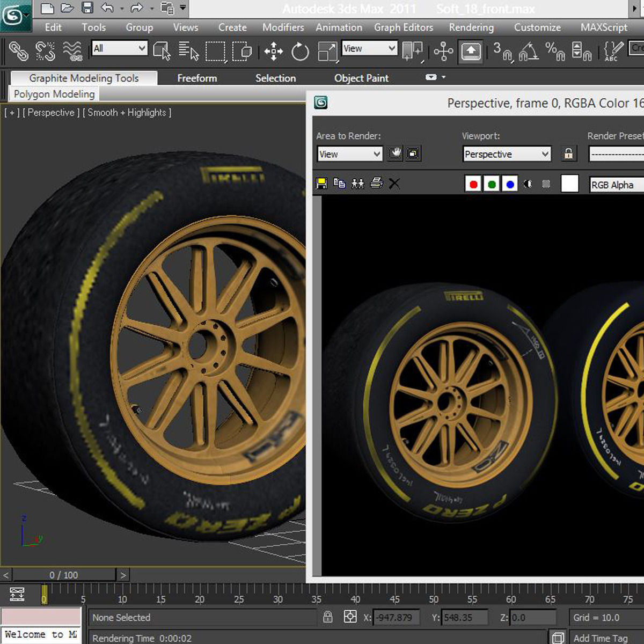Activate the Select and Rotate tool
The width and height of the screenshot is (644, 644).
click(x=300, y=52)
